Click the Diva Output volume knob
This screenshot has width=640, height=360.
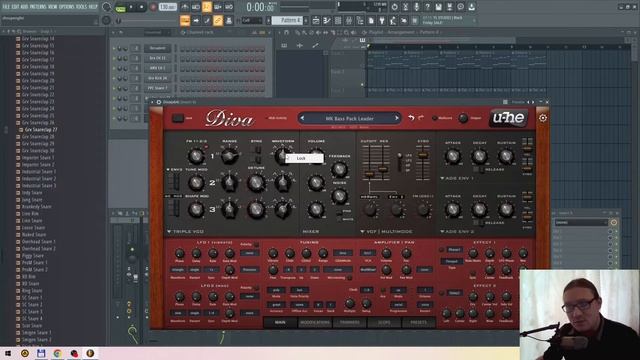pyautogui.click(x=463, y=118)
